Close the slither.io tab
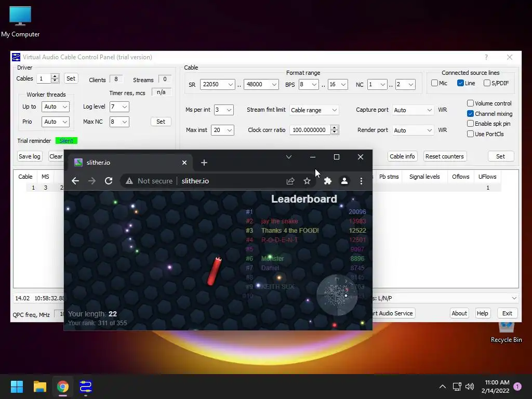This screenshot has height=399, width=532. (184, 163)
